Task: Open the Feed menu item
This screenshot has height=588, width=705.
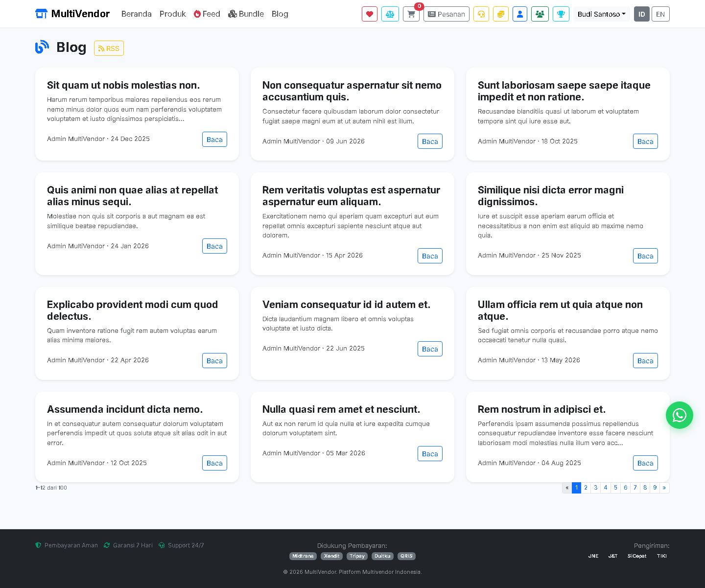Action: click(x=207, y=14)
